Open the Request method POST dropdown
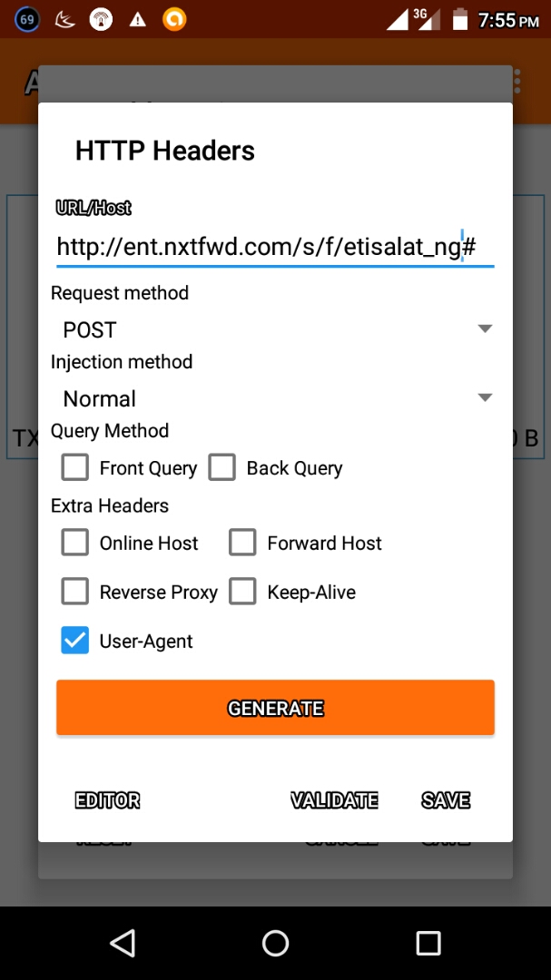551x980 pixels. tap(275, 329)
